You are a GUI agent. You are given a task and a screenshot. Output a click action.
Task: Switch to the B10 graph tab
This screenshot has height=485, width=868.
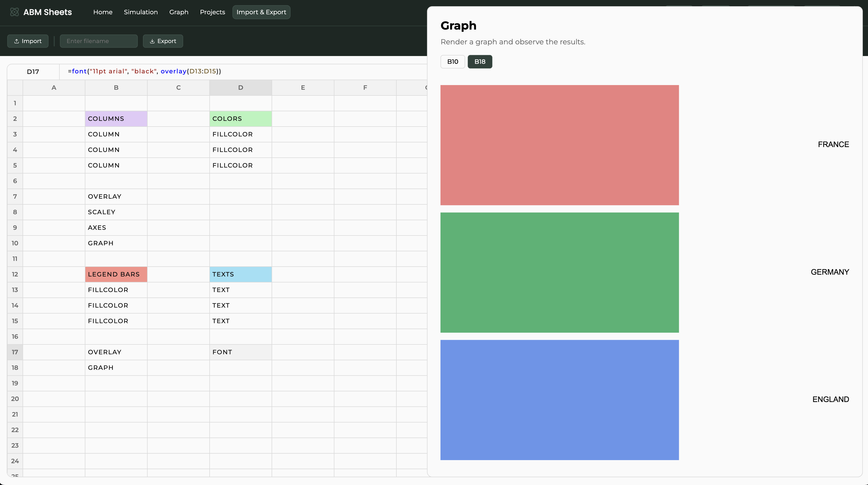coord(452,62)
